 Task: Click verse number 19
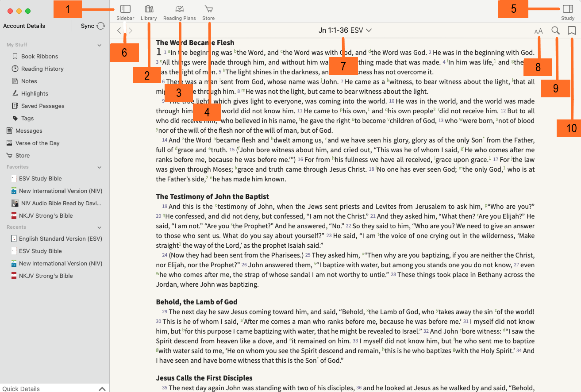click(x=165, y=207)
